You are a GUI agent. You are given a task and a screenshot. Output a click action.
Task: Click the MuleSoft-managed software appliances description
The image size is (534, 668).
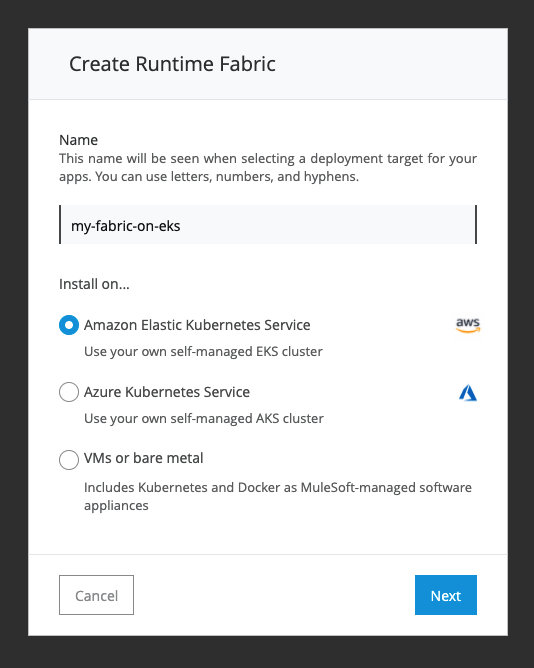[277, 496]
